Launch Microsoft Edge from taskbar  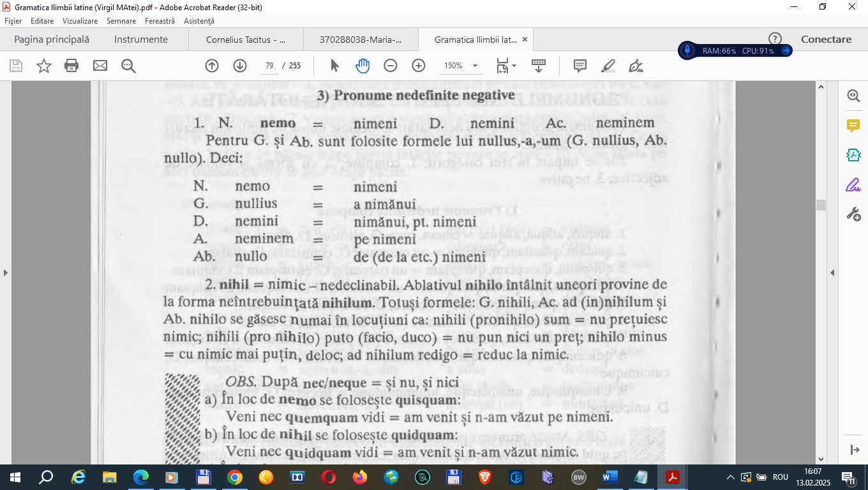(x=141, y=477)
